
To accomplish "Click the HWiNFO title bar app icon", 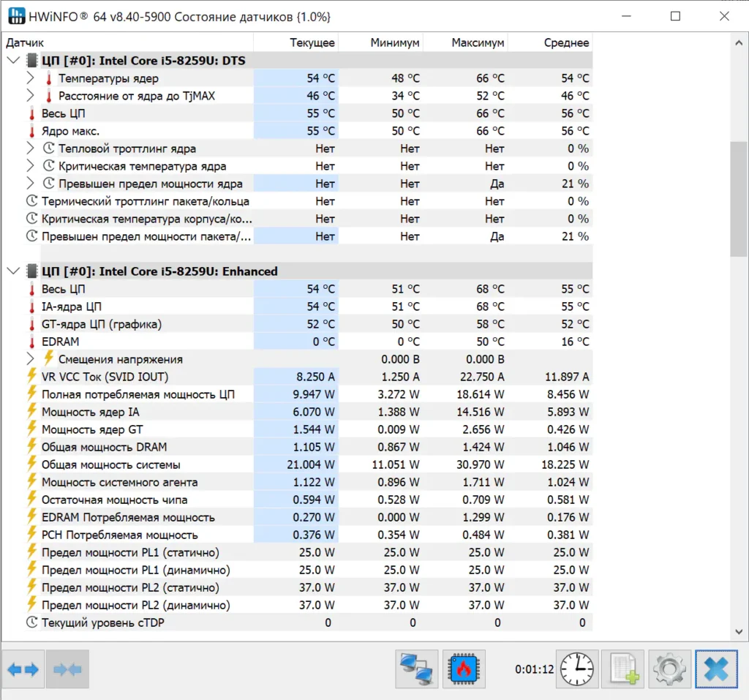I will pos(16,16).
